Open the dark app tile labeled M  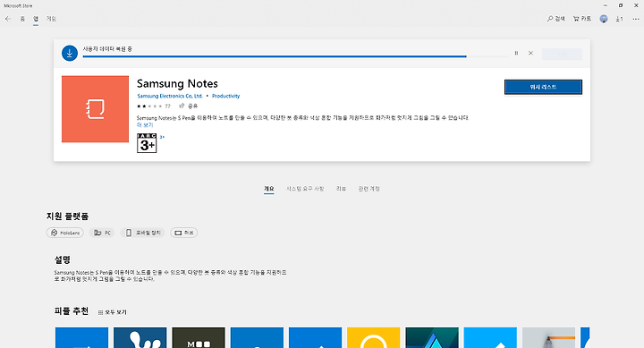click(199, 338)
